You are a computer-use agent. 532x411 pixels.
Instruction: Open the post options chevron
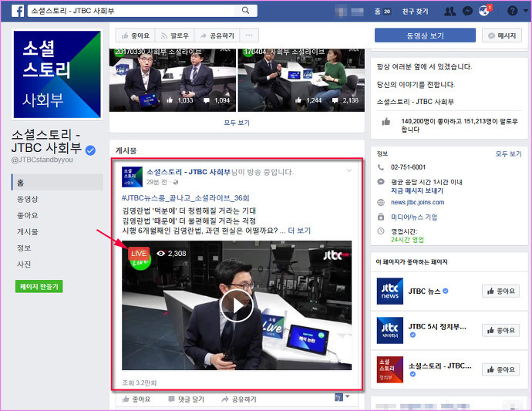[x=349, y=170]
